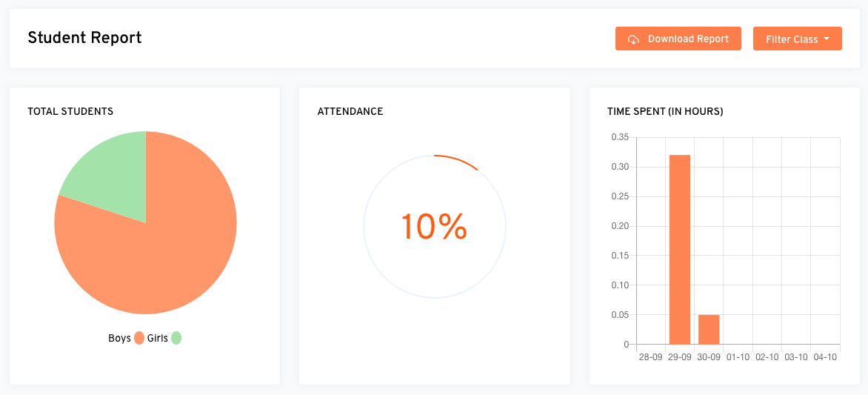Toggle the Girls legend color circle
Screen dimensions: 868x395
coord(176,338)
